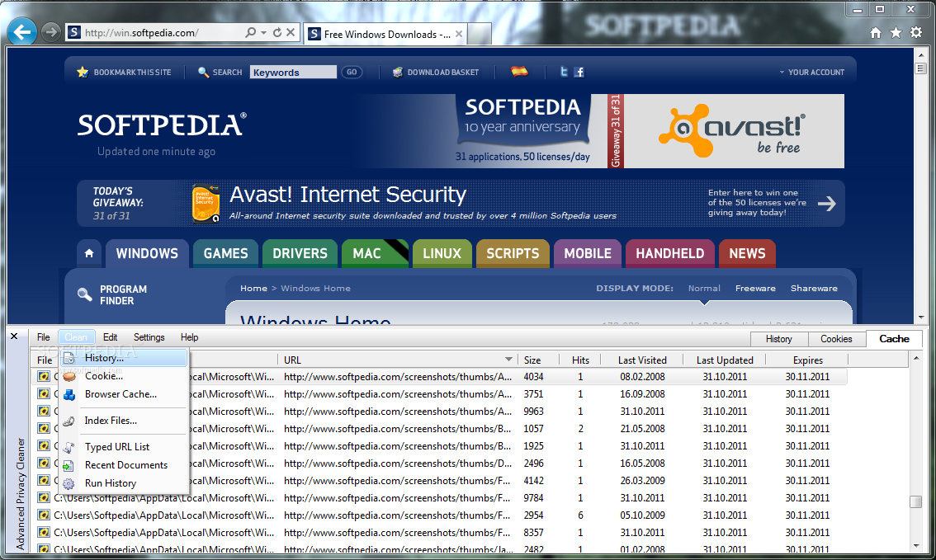936x560 pixels.
Task: Click the Bookmark This Site star icon
Action: (83, 72)
